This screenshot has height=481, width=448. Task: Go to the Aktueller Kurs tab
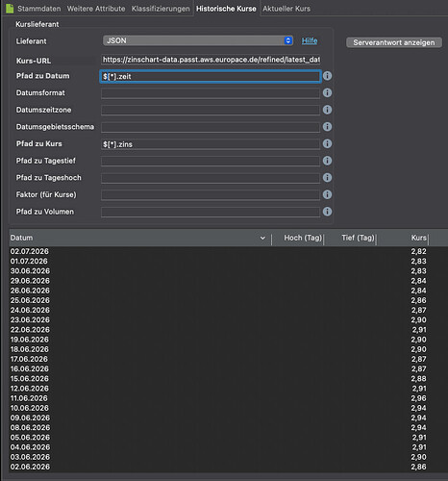click(286, 9)
